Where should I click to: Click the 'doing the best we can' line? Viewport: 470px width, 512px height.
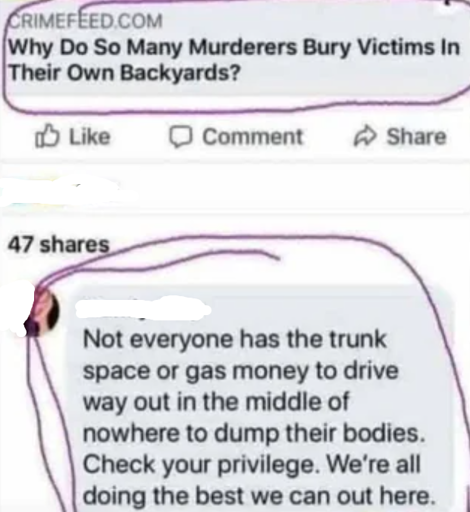coord(259,496)
